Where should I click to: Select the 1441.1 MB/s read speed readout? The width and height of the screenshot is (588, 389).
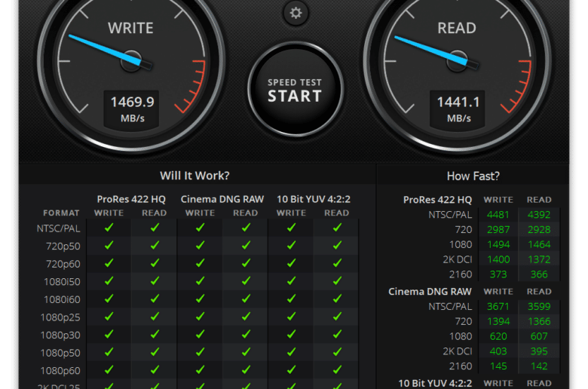(x=458, y=109)
